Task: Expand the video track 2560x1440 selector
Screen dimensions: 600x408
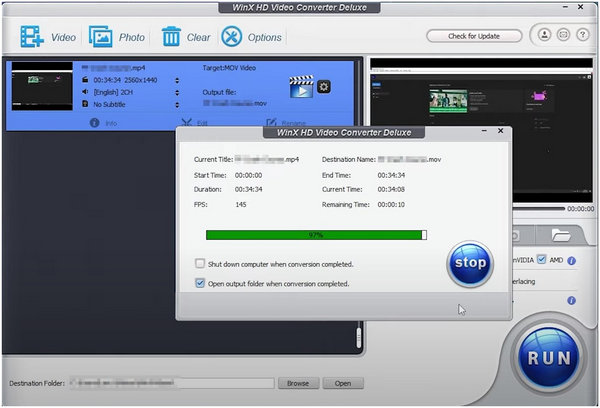Action: pos(177,80)
